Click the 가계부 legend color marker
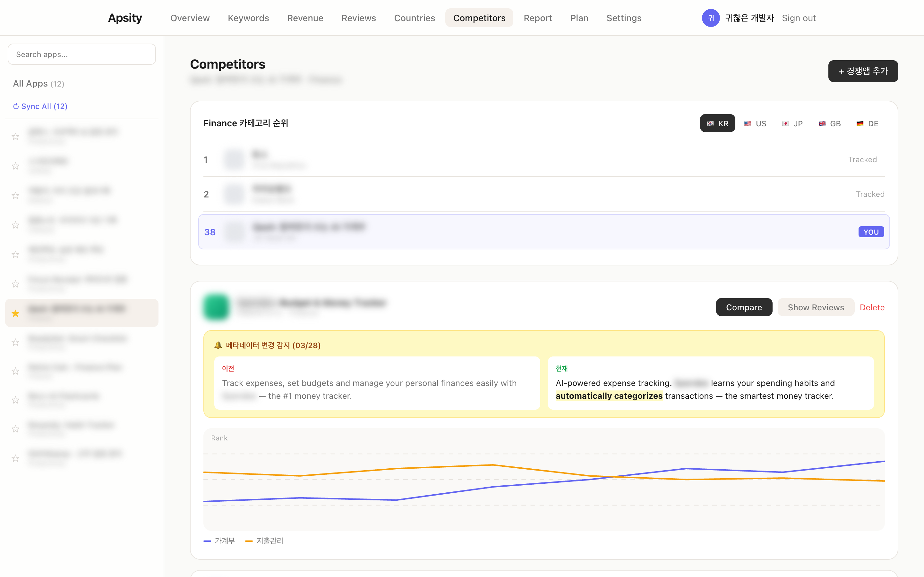The width and height of the screenshot is (924, 577). tap(207, 541)
